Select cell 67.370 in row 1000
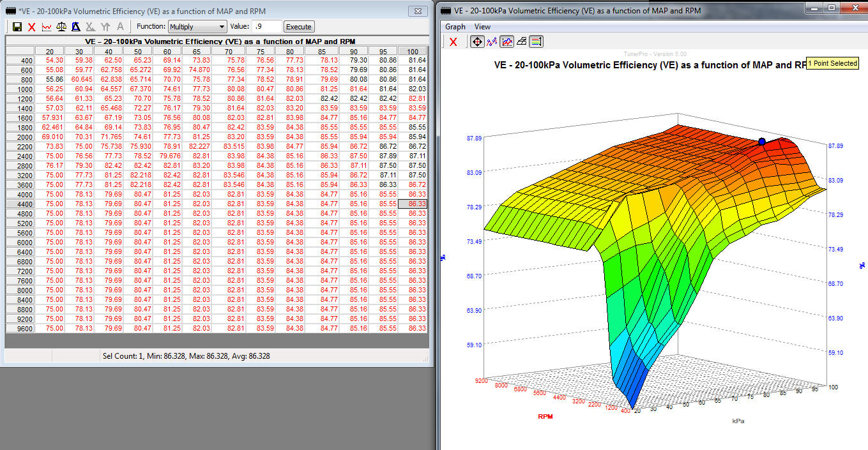This screenshot has height=450, width=868. pyautogui.click(x=138, y=89)
